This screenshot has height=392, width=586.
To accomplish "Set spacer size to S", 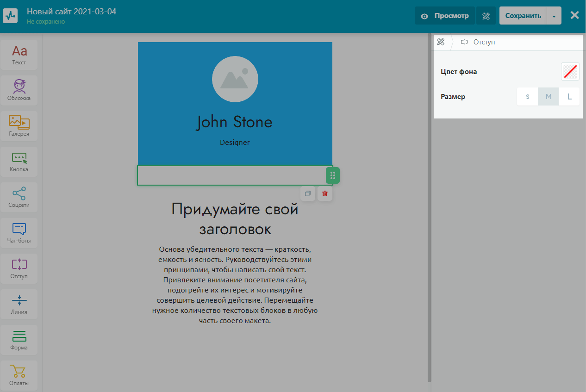I will click(x=528, y=97).
